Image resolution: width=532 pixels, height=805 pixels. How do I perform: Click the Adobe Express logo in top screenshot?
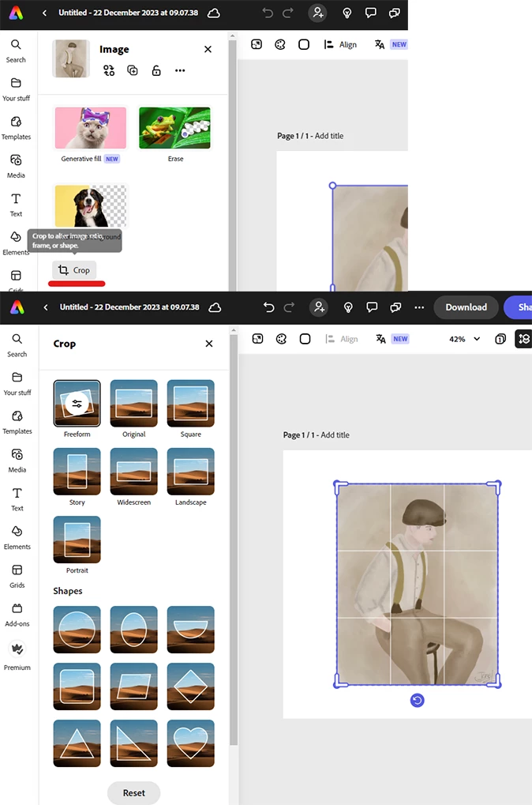point(17,13)
